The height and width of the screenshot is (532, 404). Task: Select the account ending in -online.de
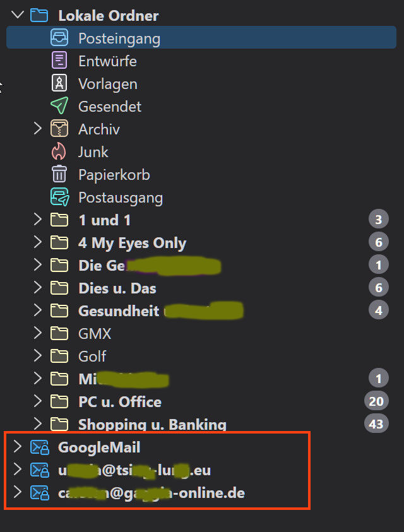pos(151,493)
